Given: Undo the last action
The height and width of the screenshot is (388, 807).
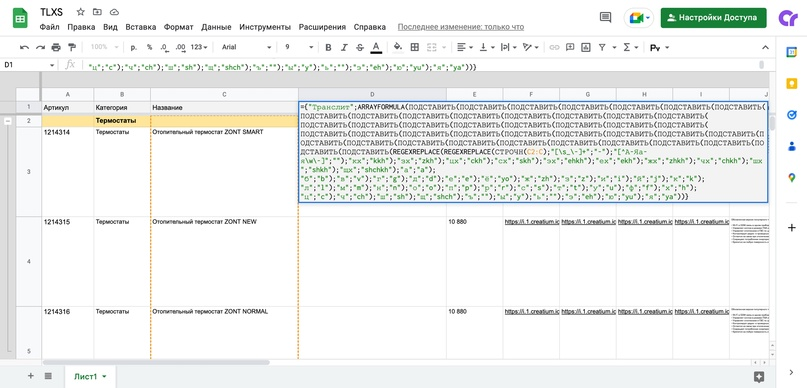Looking at the screenshot, I should (24, 47).
